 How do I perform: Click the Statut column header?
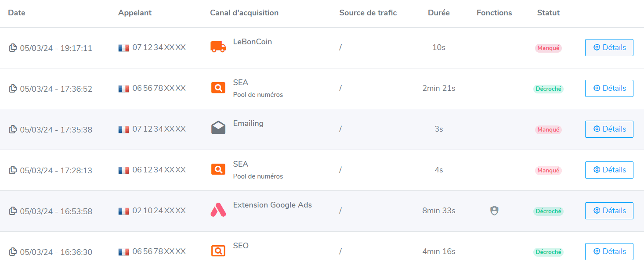(x=548, y=13)
